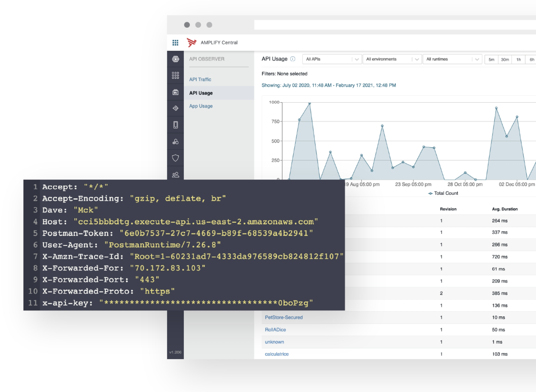
Task: Click the AMPLIFY Central logo
Action: [x=192, y=43]
